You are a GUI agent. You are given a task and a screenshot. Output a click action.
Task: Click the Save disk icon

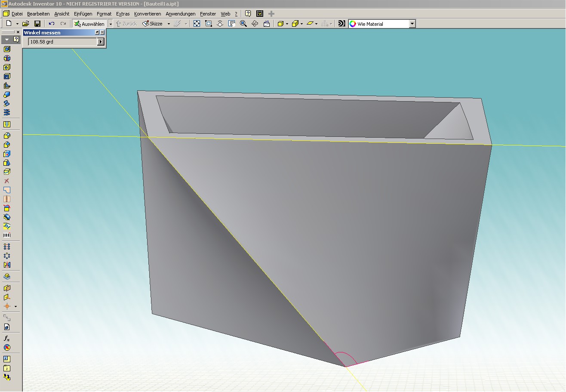(x=37, y=24)
